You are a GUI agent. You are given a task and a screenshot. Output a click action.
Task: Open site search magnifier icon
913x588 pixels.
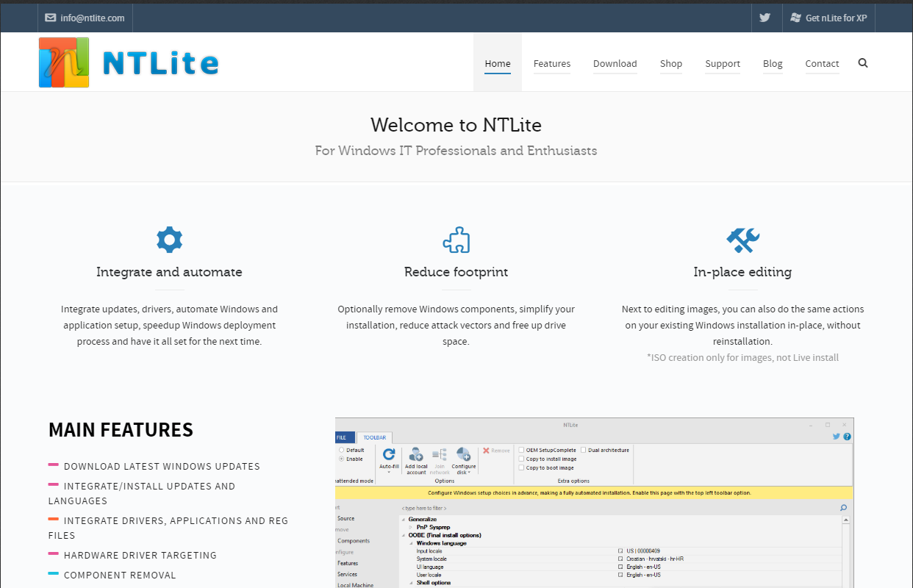click(x=863, y=63)
